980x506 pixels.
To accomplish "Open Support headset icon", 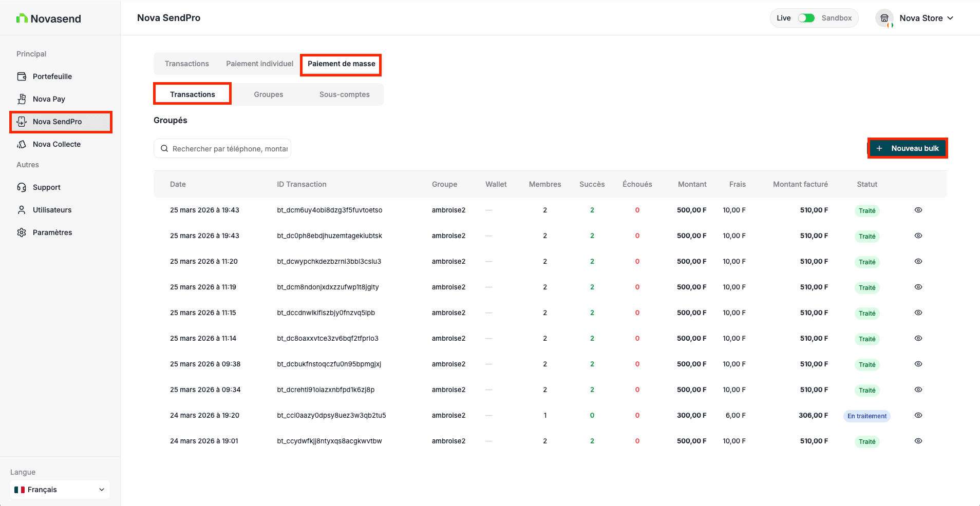I will click(22, 187).
